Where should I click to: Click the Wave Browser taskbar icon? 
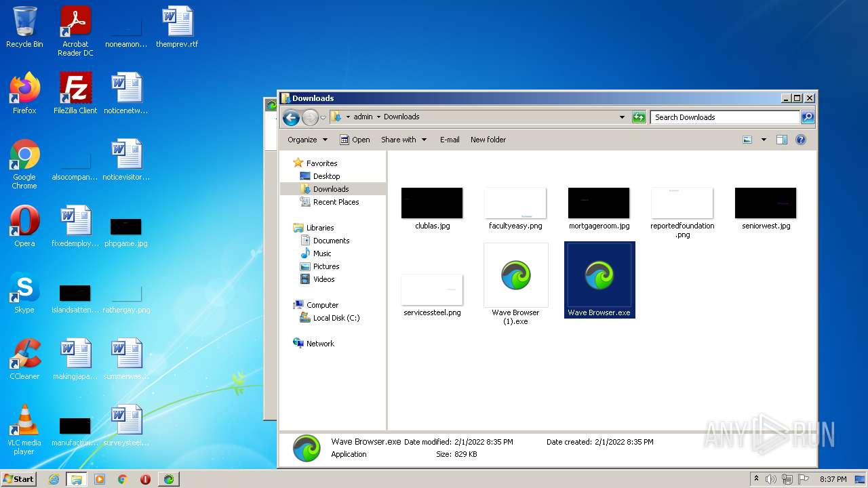pyautogui.click(x=168, y=479)
